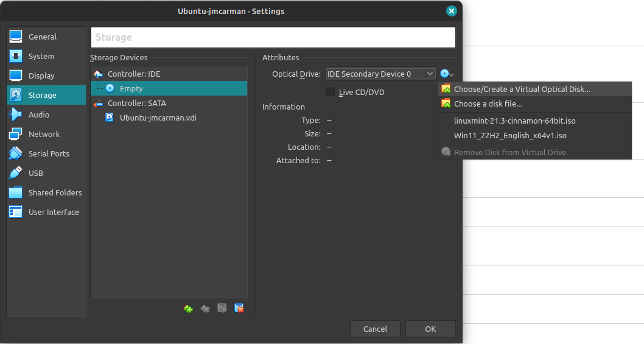Viewport: 644px width, 344px height.
Task: Click the Display monitor icon
Action: [x=16, y=75]
